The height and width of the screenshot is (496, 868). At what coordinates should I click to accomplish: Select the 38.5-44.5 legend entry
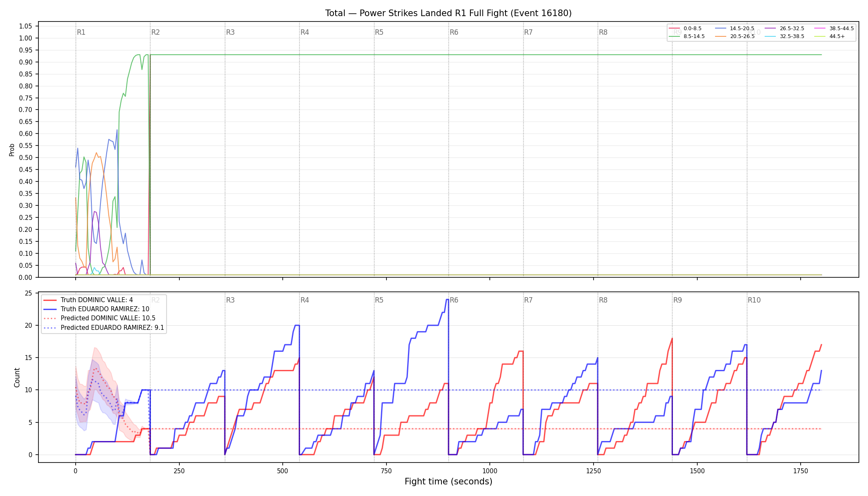coord(834,29)
